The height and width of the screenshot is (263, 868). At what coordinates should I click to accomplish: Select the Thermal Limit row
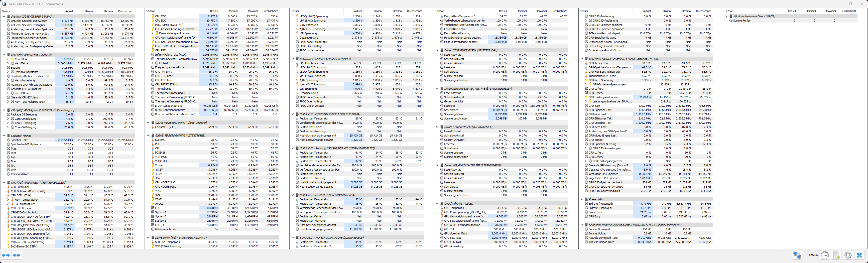click(215, 89)
